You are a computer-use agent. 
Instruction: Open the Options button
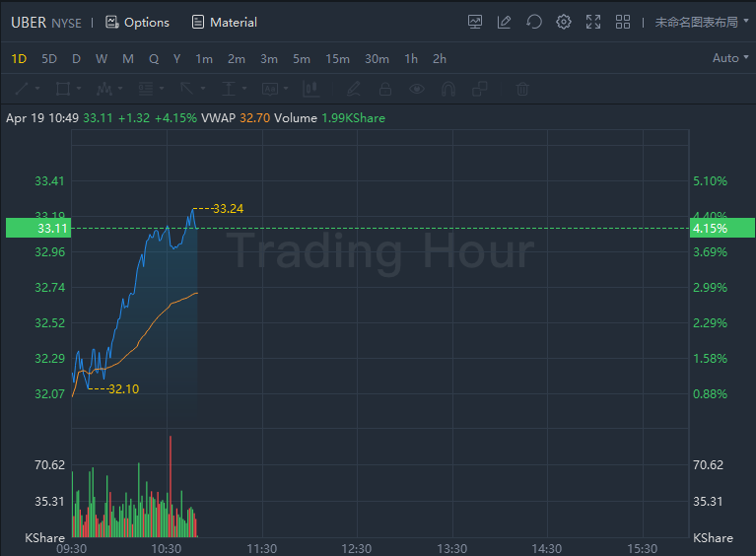pyautogui.click(x=137, y=22)
